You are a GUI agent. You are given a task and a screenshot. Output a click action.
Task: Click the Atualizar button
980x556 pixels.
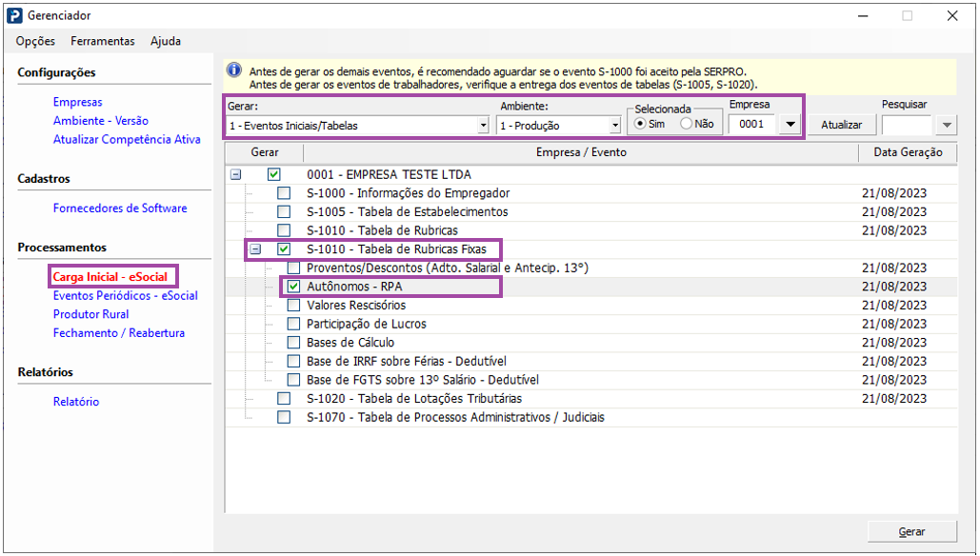pyautogui.click(x=841, y=125)
